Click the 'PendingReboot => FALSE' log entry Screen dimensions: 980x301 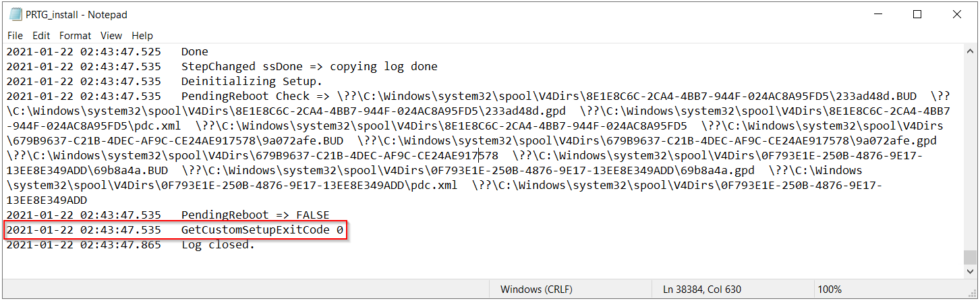coord(255,215)
